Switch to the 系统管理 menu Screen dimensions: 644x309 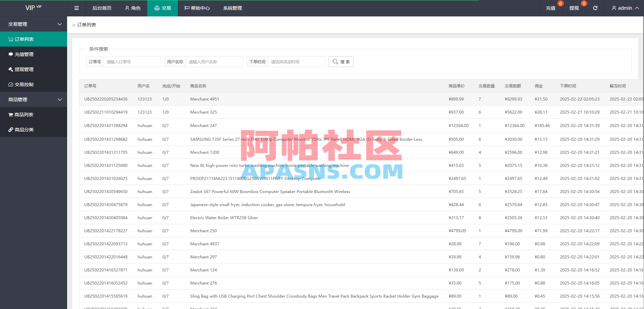(232, 8)
